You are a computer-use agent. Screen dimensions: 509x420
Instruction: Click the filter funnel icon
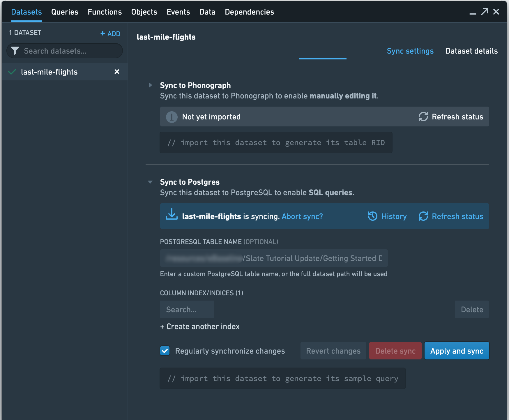point(15,51)
